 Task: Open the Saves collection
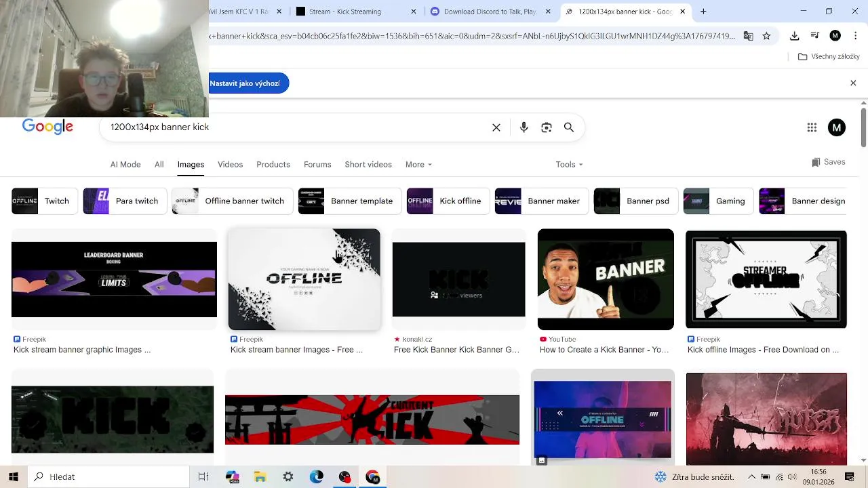click(x=828, y=162)
